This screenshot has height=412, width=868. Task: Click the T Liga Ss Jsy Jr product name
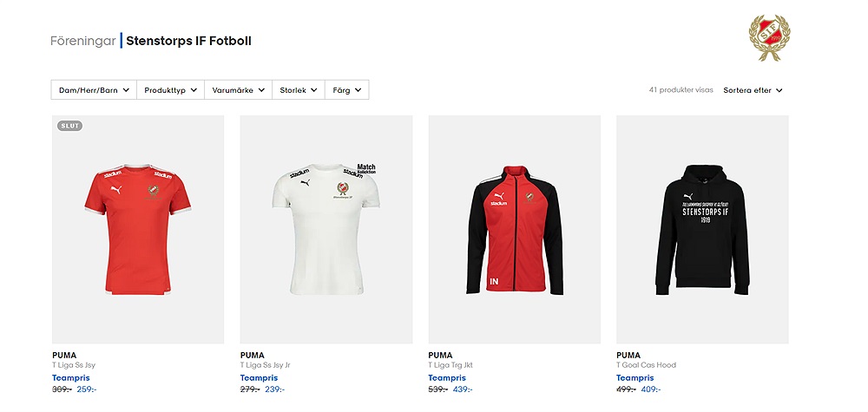(265, 365)
